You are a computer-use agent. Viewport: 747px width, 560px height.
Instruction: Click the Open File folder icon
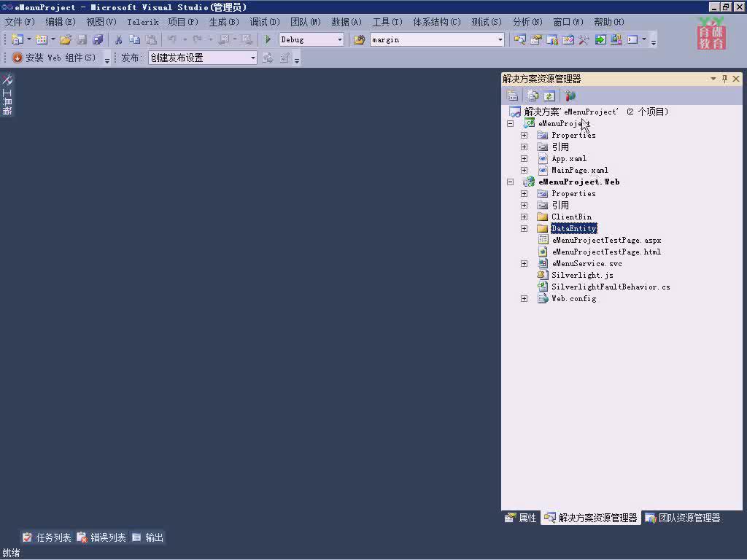point(66,39)
